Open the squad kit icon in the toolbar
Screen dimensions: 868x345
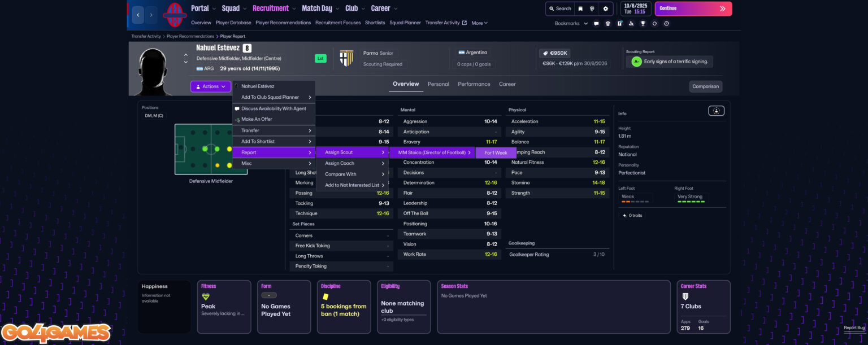609,23
